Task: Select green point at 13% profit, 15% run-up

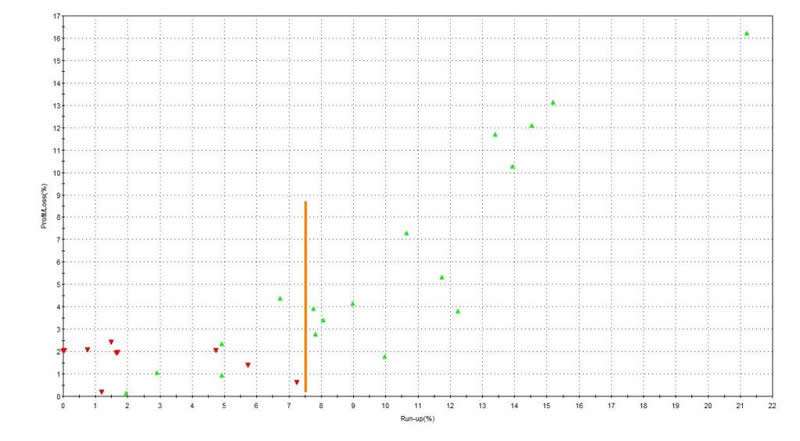Action: coord(553,103)
